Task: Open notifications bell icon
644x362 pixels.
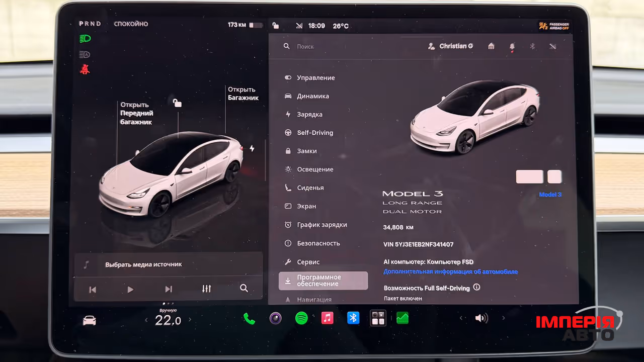Action: click(x=512, y=47)
